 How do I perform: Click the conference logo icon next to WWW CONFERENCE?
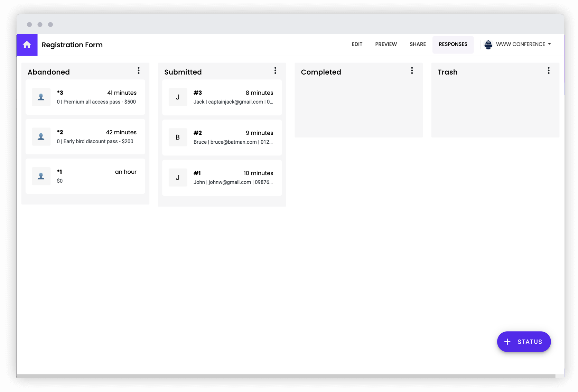[488, 44]
